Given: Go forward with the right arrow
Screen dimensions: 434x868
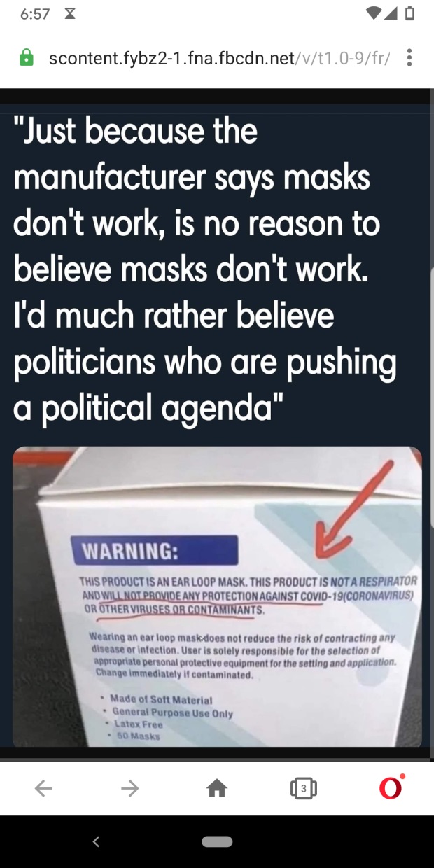Looking at the screenshot, I should [130, 789].
